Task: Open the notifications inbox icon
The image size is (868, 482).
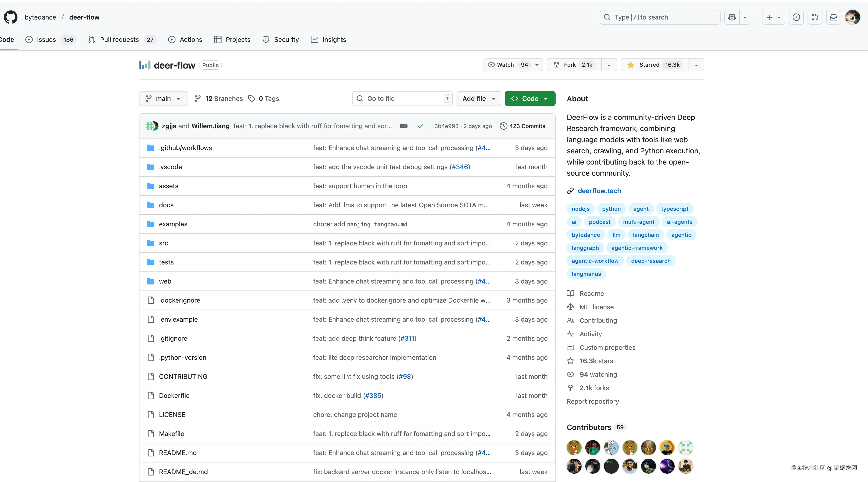Action: [x=834, y=17]
